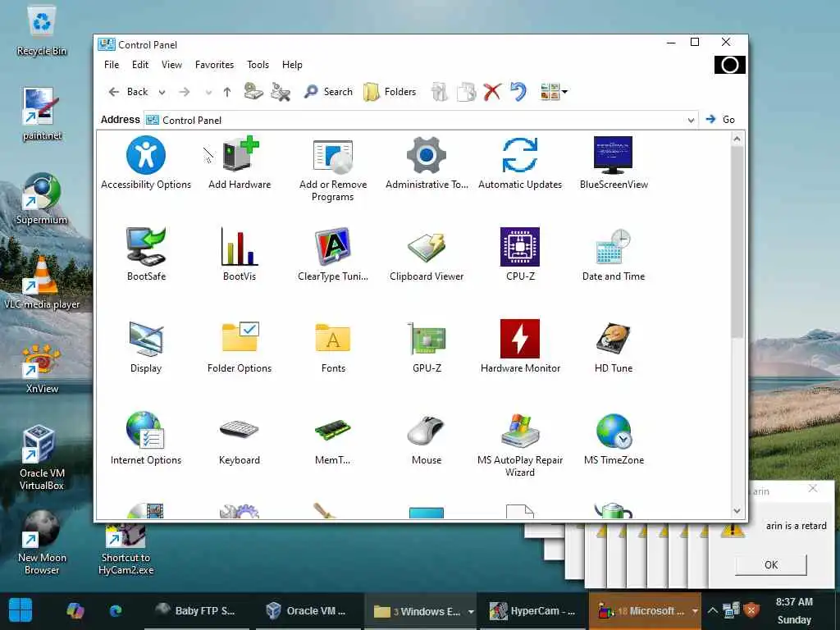The image size is (840, 630).
Task: Close the arin message dialog
Action: (813, 488)
